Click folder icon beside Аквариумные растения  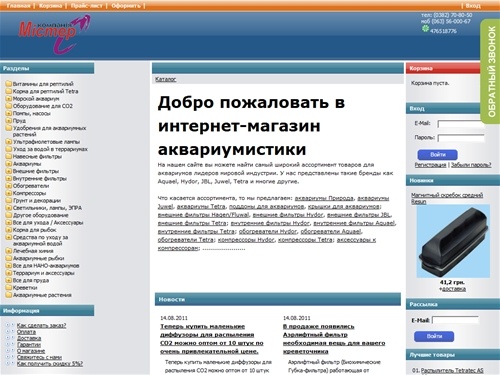coord(8,295)
